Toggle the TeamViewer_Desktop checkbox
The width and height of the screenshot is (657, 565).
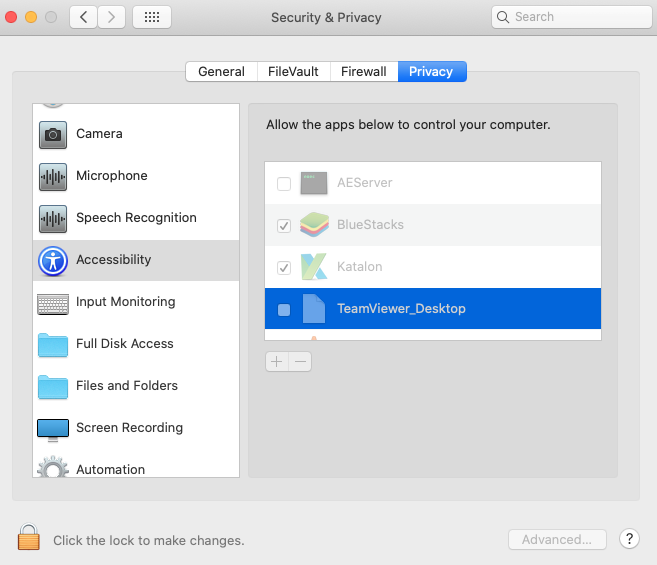(x=284, y=310)
